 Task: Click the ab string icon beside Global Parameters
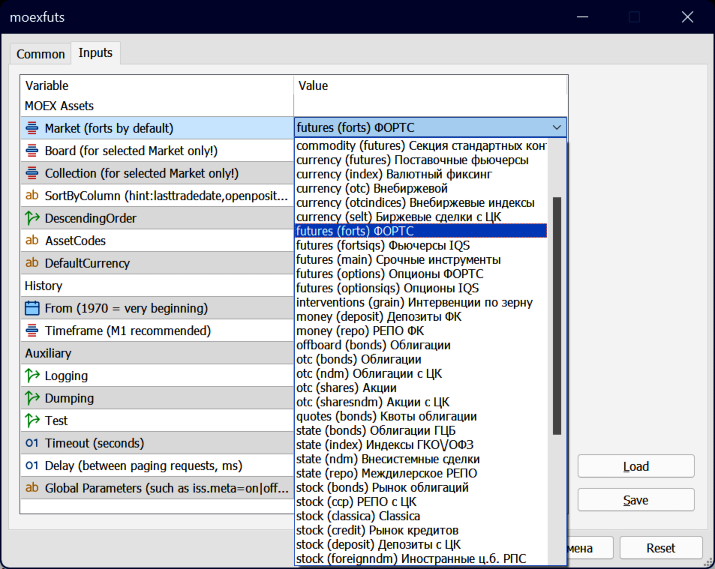coord(32,488)
